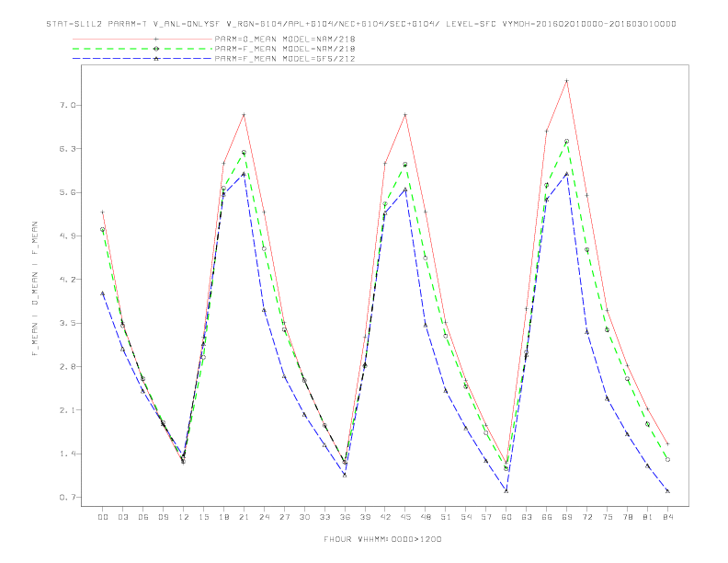Click x-axis tick label 24
The height and width of the screenshot is (563, 728).
(x=264, y=517)
